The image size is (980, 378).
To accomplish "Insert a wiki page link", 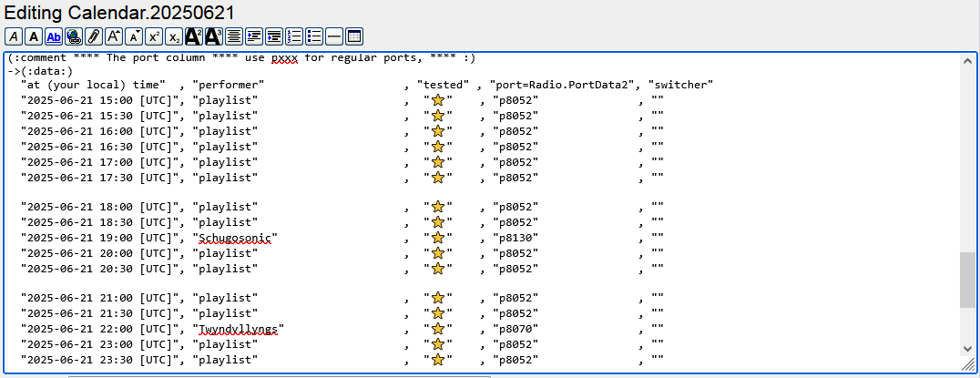I will (x=54, y=36).
